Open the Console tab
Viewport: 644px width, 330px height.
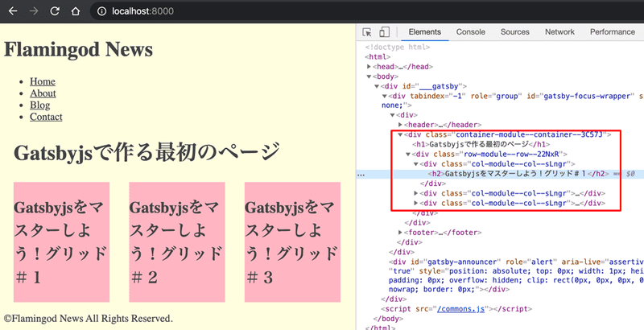point(471,32)
